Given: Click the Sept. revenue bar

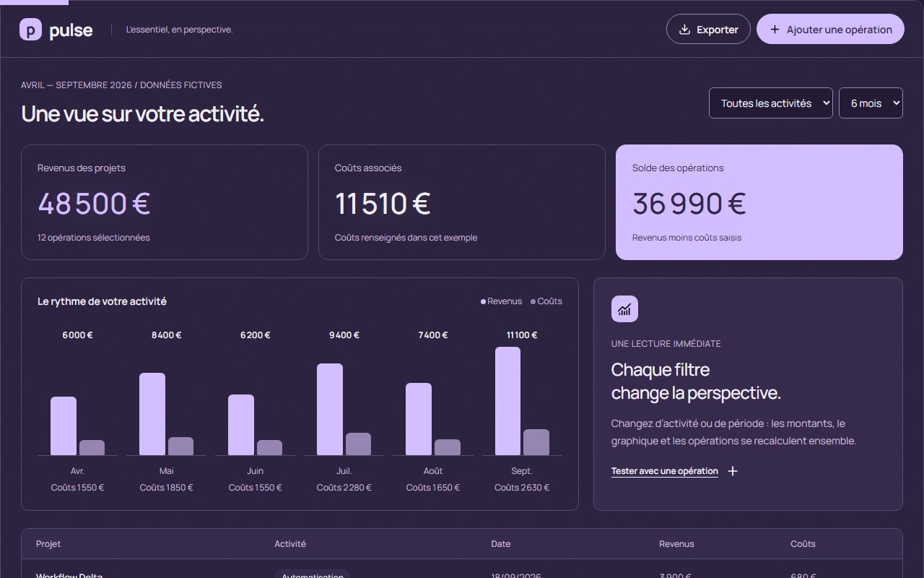Looking at the screenshot, I should tap(507, 401).
